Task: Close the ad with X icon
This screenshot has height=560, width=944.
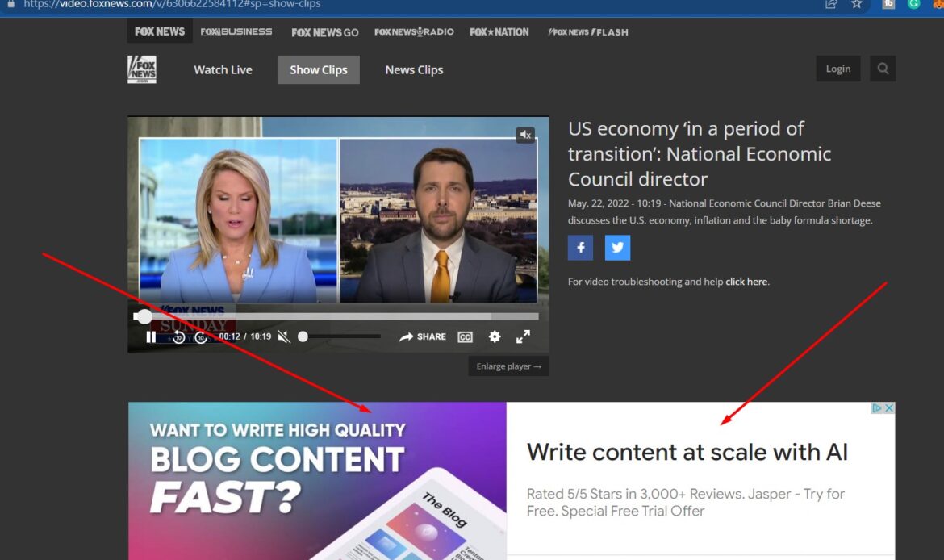Action: 889,408
